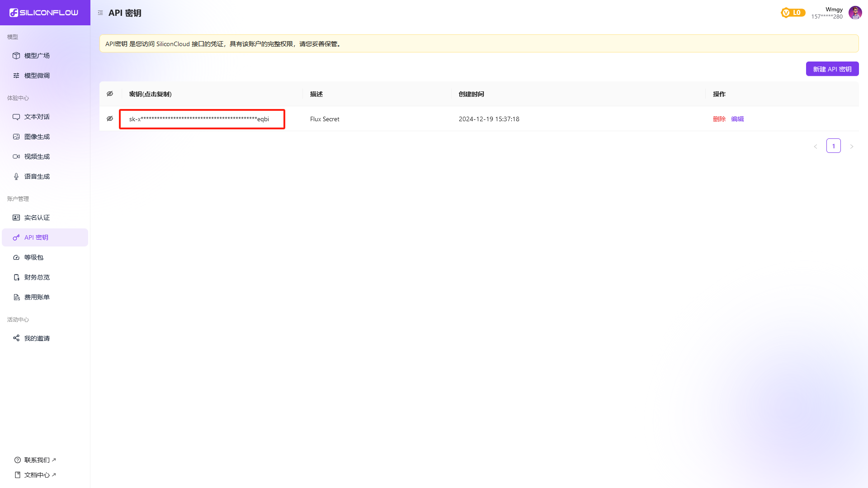The height and width of the screenshot is (488, 868).
Task: Edit the Flux Secret key
Action: point(737,119)
